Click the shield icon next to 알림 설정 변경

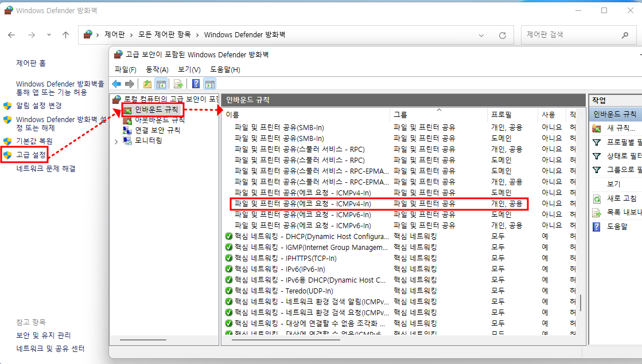pos(7,106)
